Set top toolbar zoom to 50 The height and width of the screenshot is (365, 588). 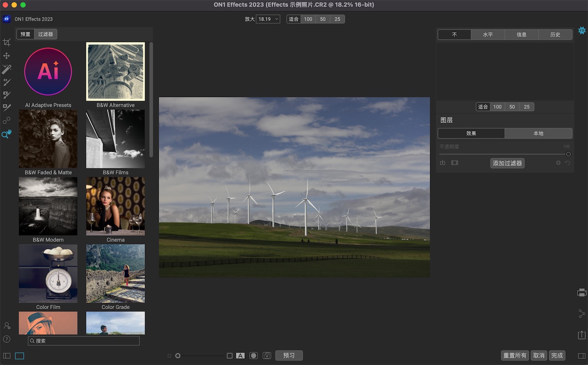click(x=323, y=19)
